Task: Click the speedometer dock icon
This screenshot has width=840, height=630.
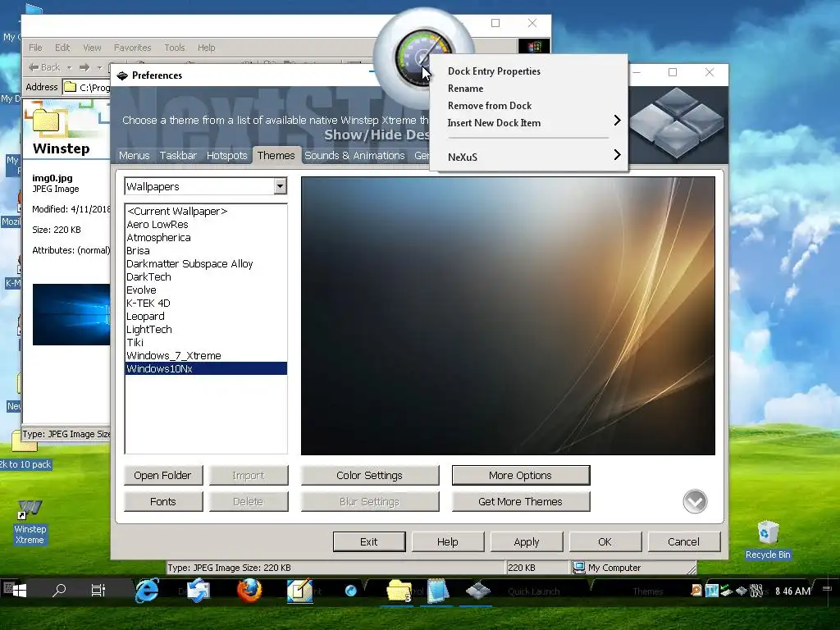Action: pyautogui.click(x=422, y=58)
